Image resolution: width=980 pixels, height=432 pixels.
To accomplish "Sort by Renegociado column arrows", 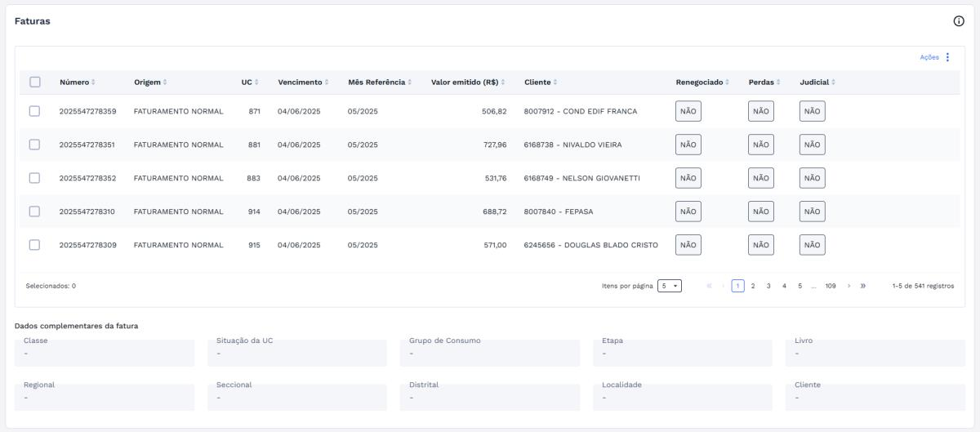I will pos(727,82).
